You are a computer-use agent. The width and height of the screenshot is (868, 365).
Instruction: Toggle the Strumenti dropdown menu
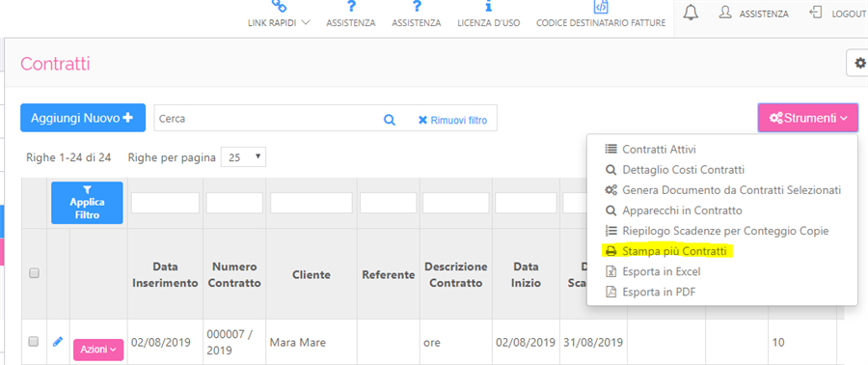808,118
